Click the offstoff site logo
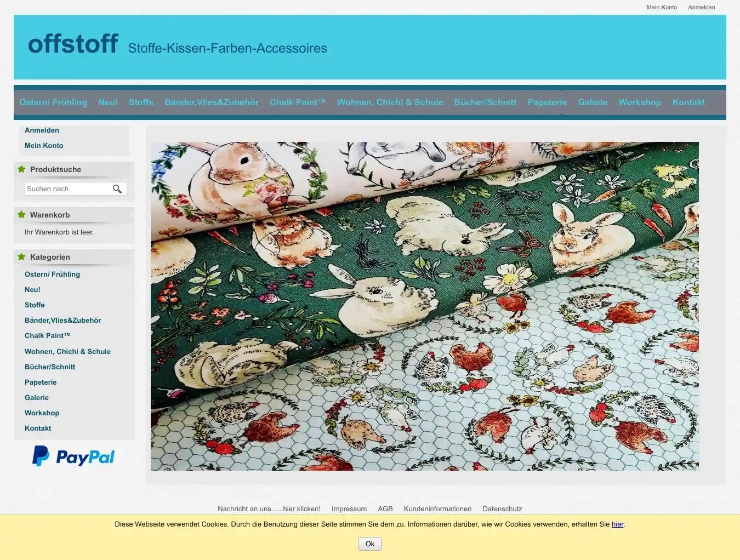740x560 pixels. click(73, 44)
